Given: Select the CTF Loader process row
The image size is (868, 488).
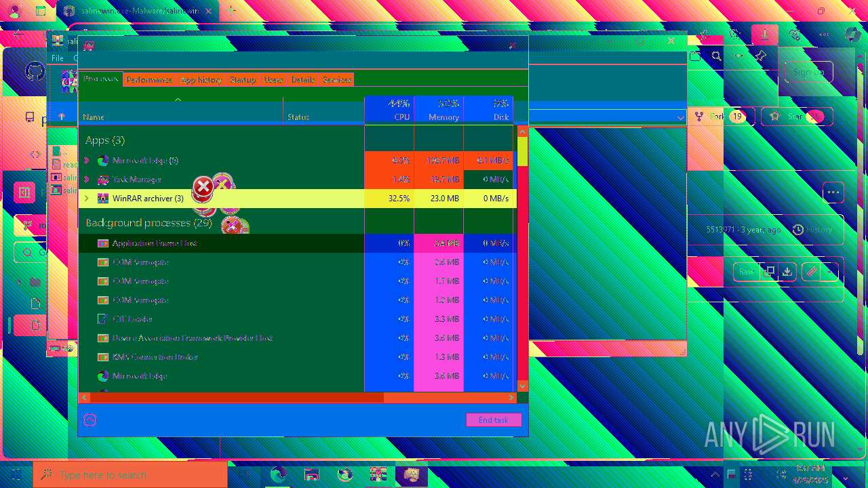Looking at the screenshot, I should 297,319.
